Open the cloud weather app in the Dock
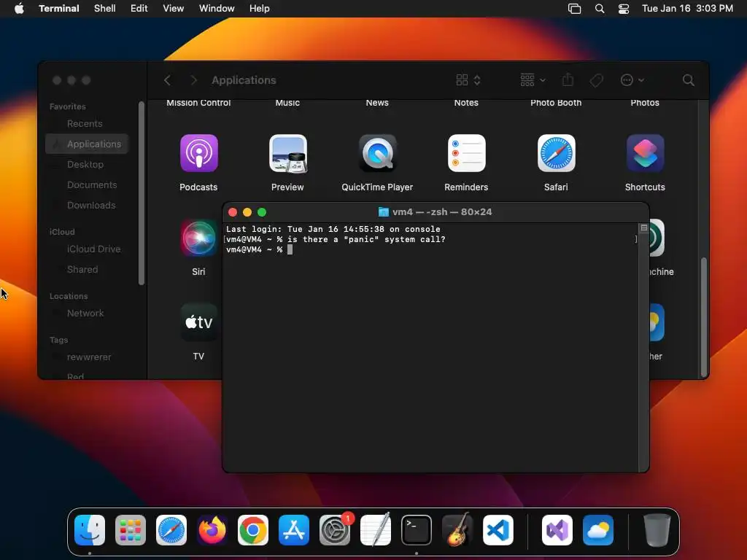The height and width of the screenshot is (560, 747). [598, 529]
